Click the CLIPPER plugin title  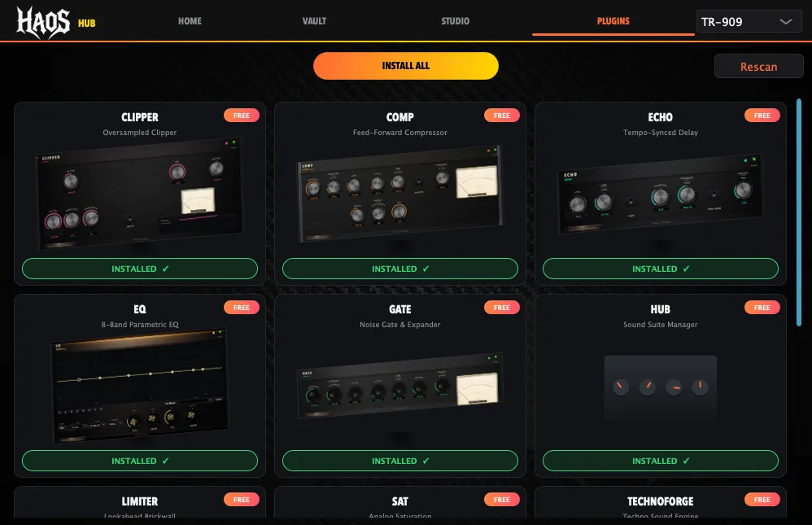(140, 117)
